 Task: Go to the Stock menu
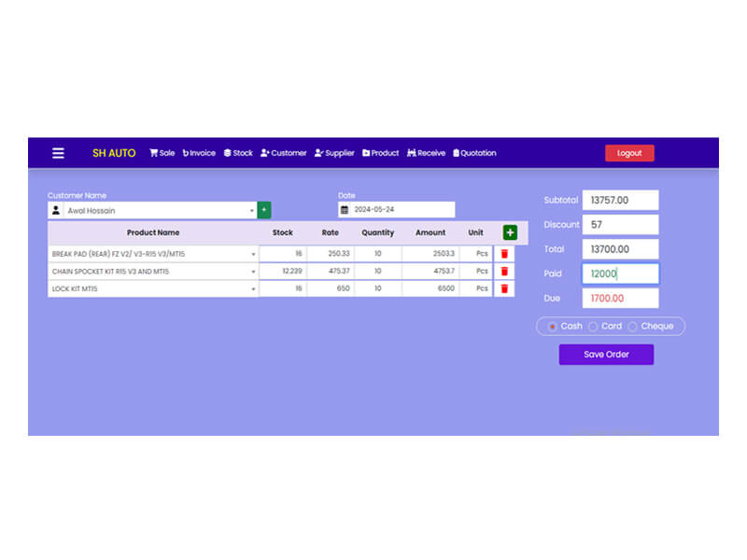coord(238,153)
